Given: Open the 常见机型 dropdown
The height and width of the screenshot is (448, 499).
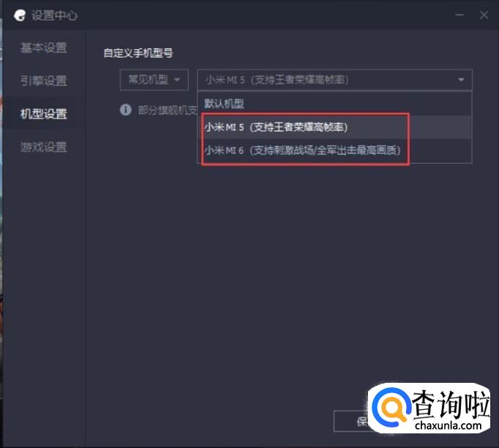Looking at the screenshot, I should tap(154, 80).
